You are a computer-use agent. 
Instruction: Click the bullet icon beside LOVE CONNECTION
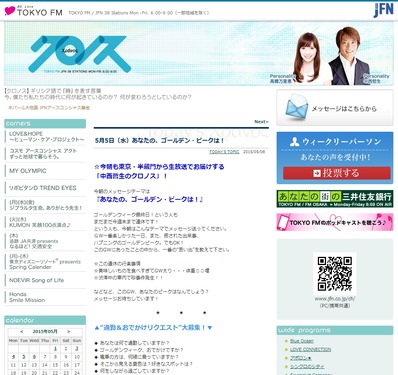(286, 350)
